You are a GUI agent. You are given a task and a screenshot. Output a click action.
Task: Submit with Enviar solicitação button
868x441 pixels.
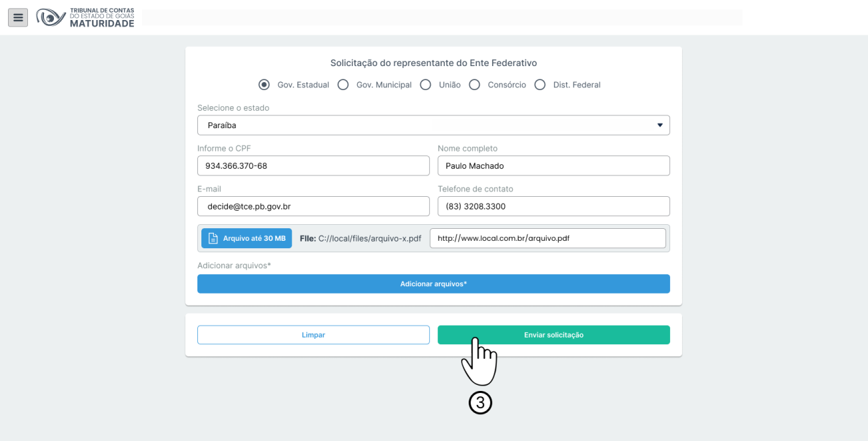point(553,335)
